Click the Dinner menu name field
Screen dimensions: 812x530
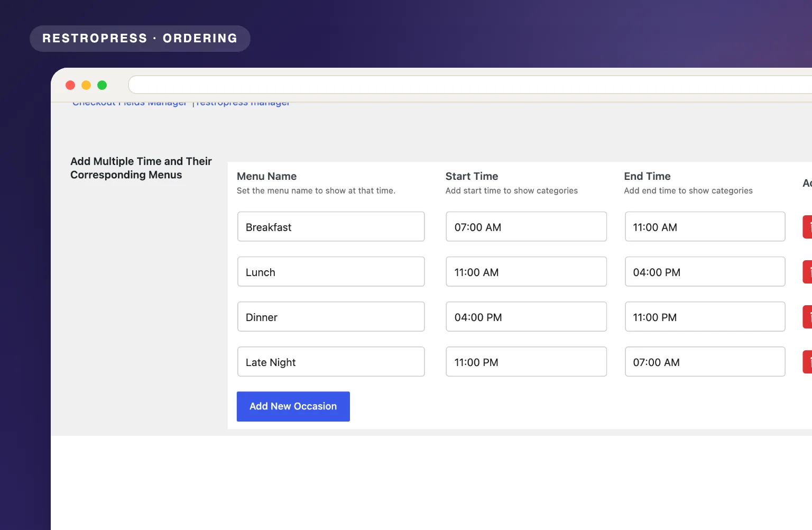pos(331,316)
